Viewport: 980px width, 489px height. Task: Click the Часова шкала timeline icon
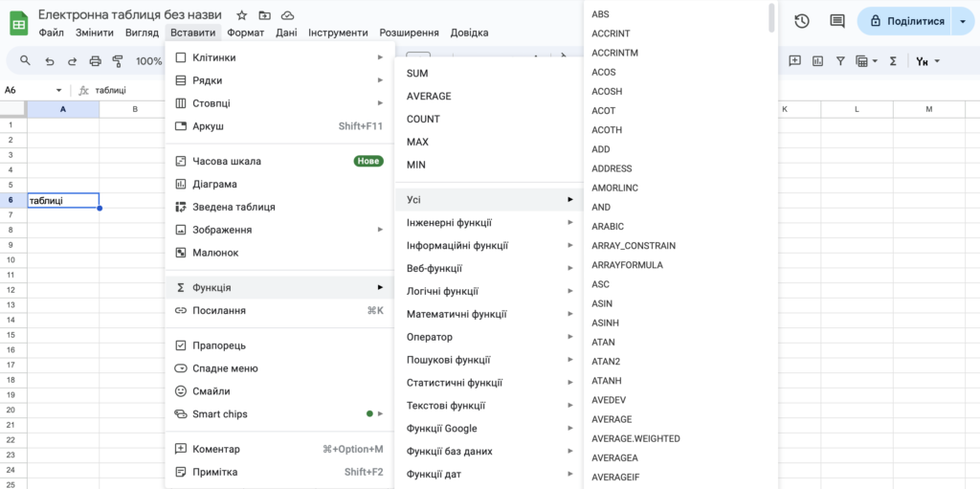[181, 162]
